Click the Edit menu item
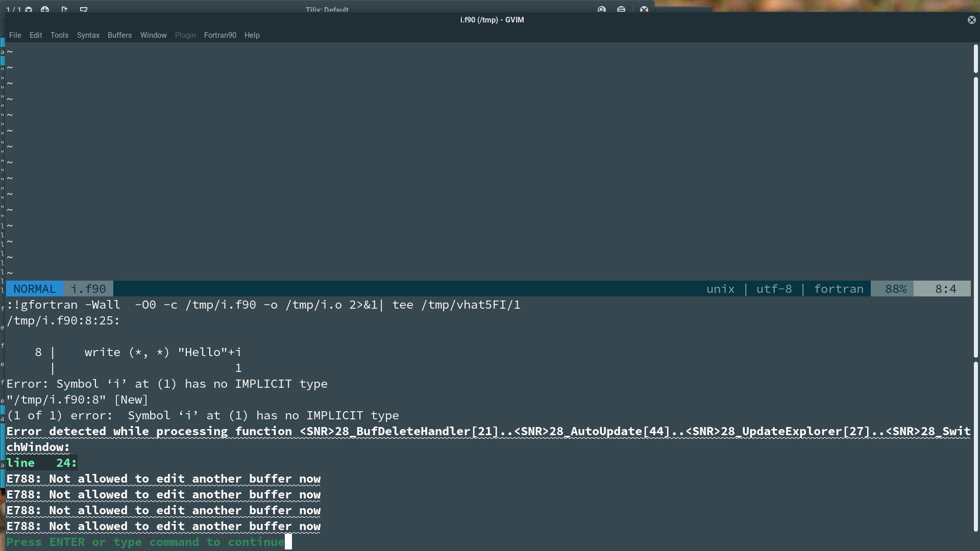Image resolution: width=980 pixels, height=551 pixels. coord(35,35)
